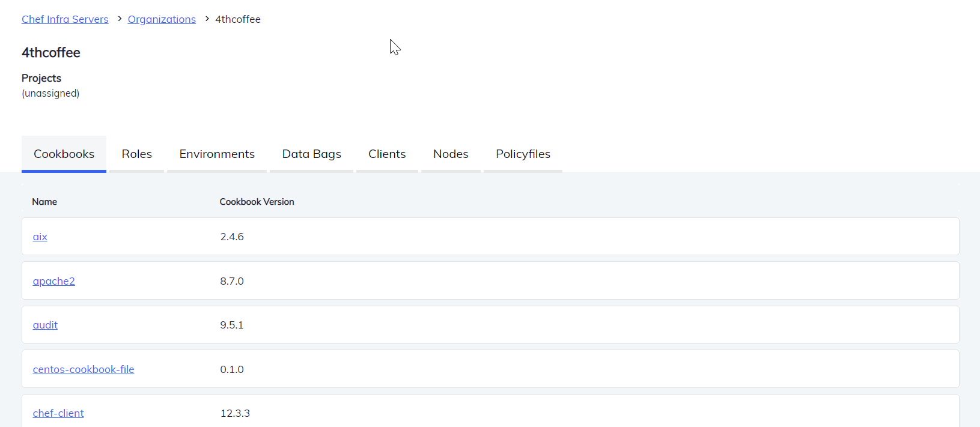Click the Projects label

[41, 78]
